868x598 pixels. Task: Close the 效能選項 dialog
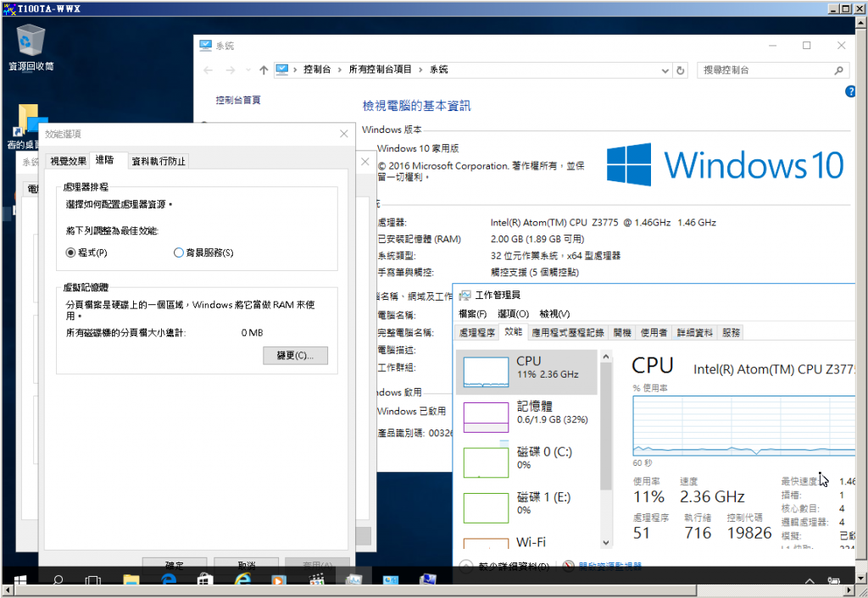click(344, 134)
